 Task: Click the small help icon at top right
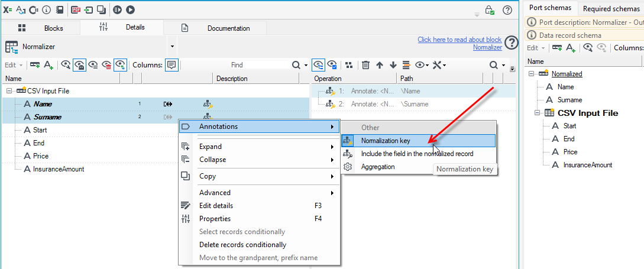click(x=507, y=10)
